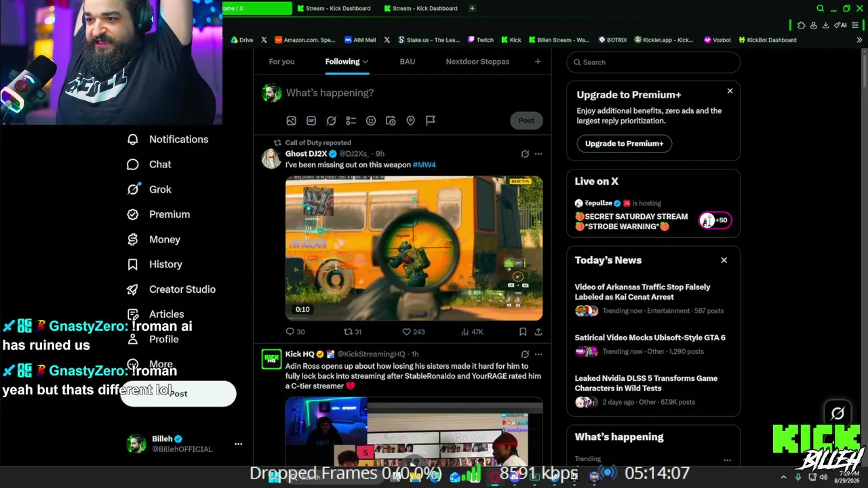Add a new timeline tab with plus
868x488 pixels.
(x=538, y=62)
